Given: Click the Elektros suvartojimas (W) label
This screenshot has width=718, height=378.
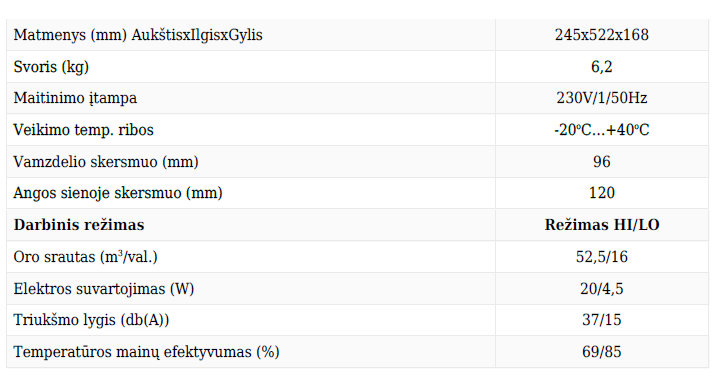Looking at the screenshot, I should coord(103,289).
